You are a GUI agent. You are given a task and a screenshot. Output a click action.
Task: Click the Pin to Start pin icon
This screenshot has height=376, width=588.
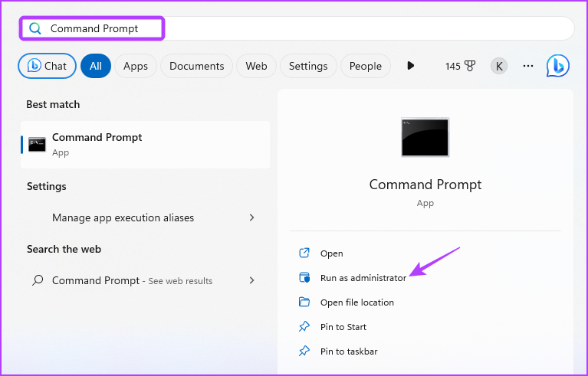[304, 327]
